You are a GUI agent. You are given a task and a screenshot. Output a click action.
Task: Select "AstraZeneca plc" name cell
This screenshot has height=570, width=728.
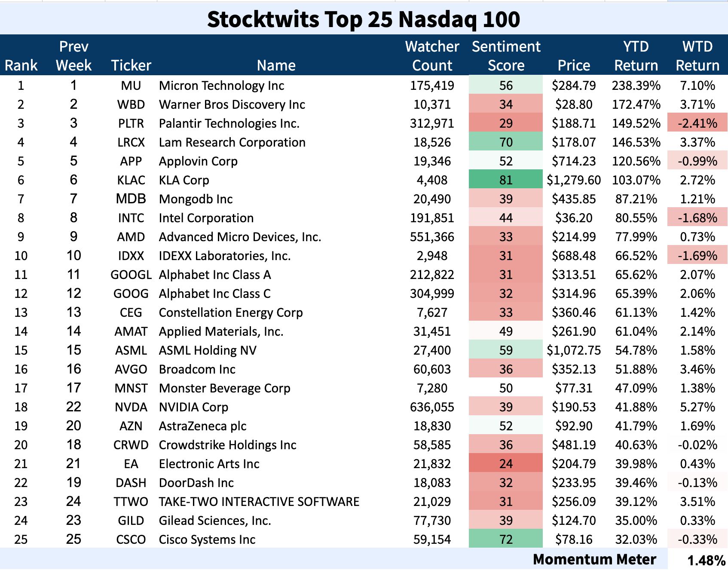pos(203,426)
